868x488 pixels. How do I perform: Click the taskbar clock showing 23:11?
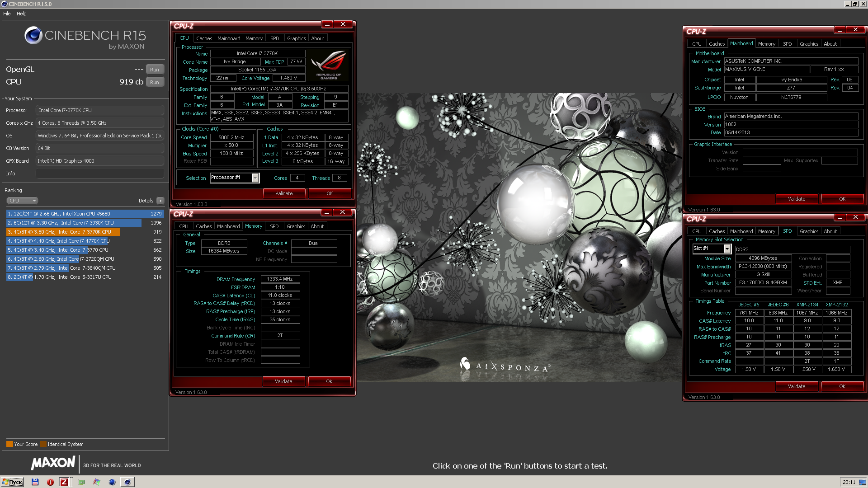849,482
